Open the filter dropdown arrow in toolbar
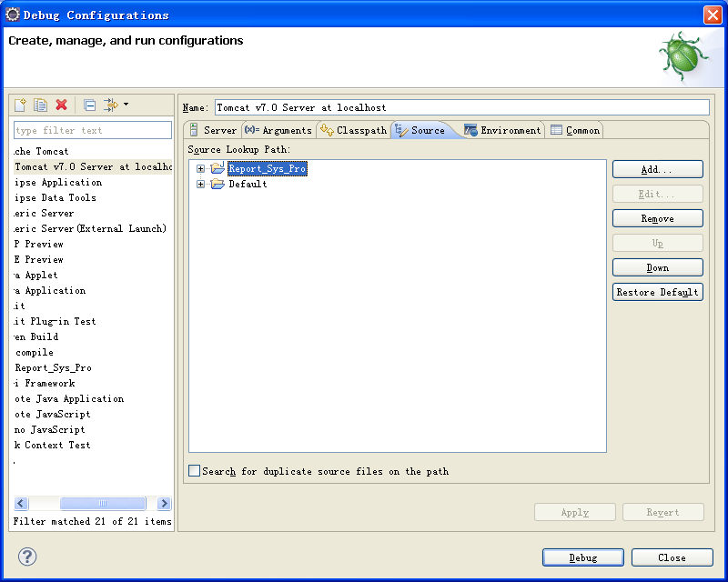Image resolution: width=728 pixels, height=582 pixels. coord(126,104)
